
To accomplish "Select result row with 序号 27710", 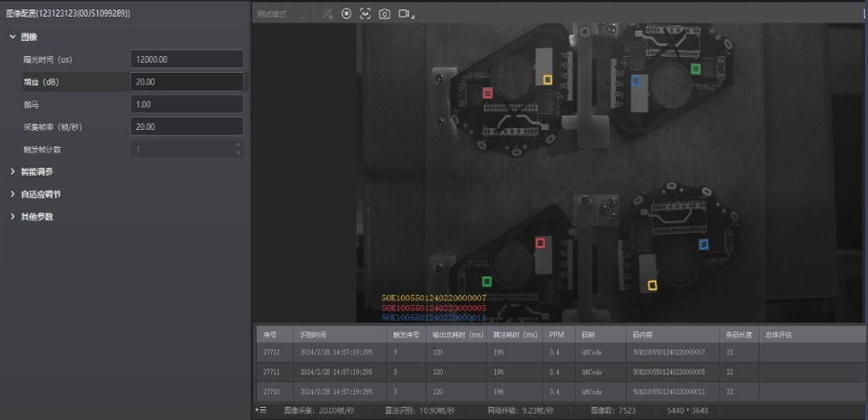I will pyautogui.click(x=561, y=391).
